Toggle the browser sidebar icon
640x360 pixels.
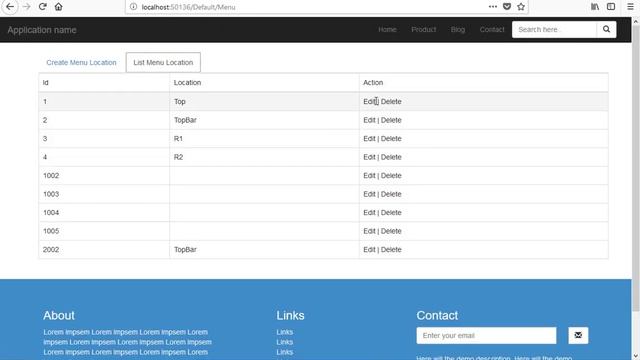(x=611, y=7)
